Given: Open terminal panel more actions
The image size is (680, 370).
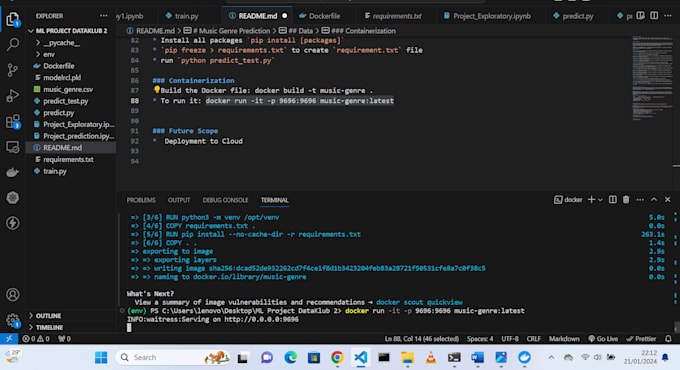Looking at the screenshot, I should pyautogui.click(x=640, y=200).
